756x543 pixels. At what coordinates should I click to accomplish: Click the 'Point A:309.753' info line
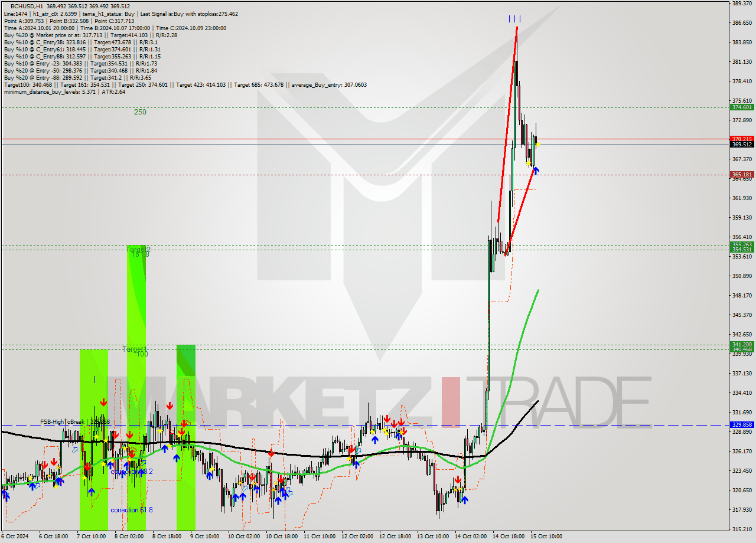point(23,21)
